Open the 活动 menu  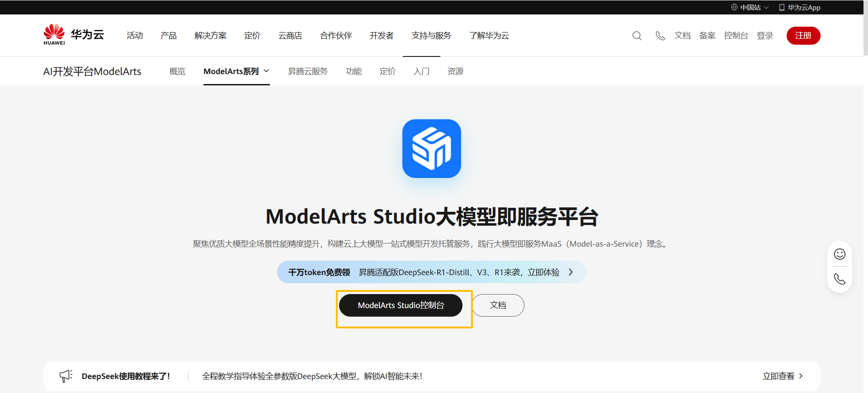(135, 36)
